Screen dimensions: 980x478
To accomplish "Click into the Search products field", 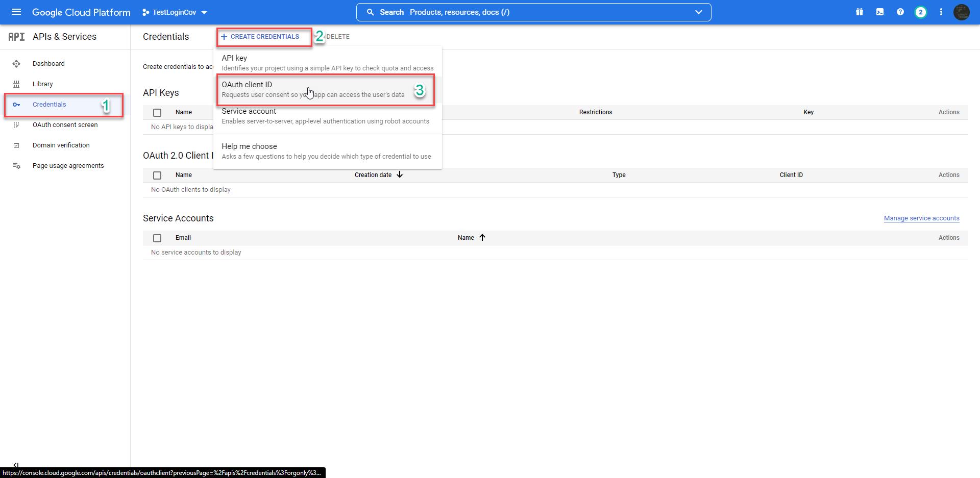I will point(533,12).
